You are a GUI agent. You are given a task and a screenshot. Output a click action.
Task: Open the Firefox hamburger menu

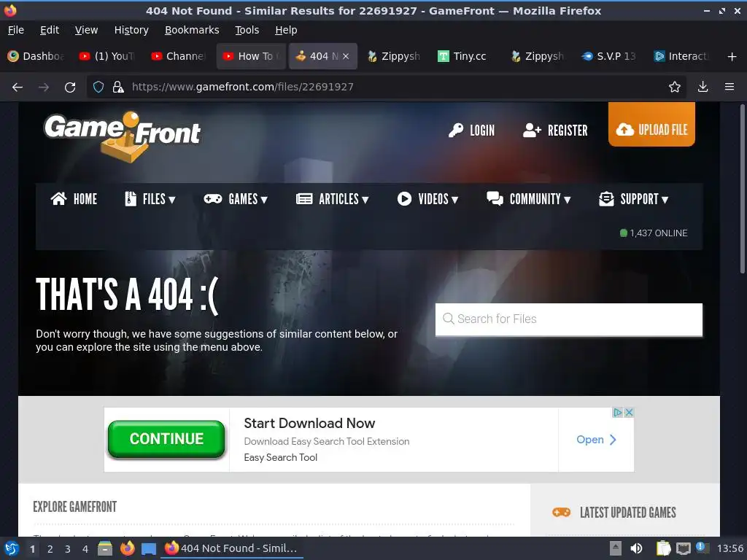pyautogui.click(x=729, y=87)
